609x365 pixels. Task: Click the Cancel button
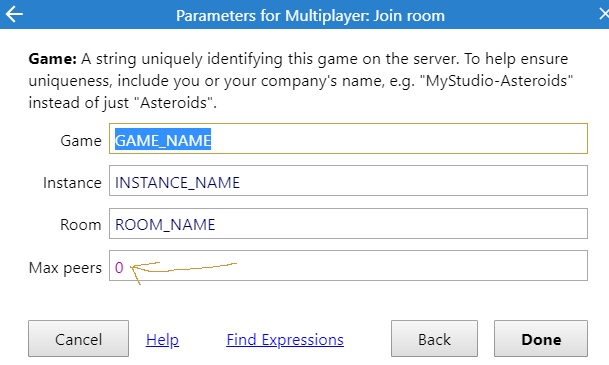tap(78, 339)
